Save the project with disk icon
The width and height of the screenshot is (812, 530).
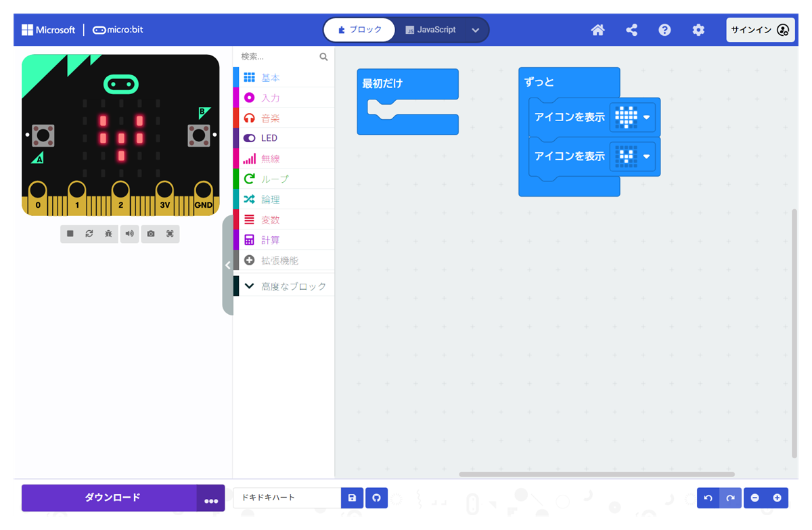pyautogui.click(x=352, y=498)
